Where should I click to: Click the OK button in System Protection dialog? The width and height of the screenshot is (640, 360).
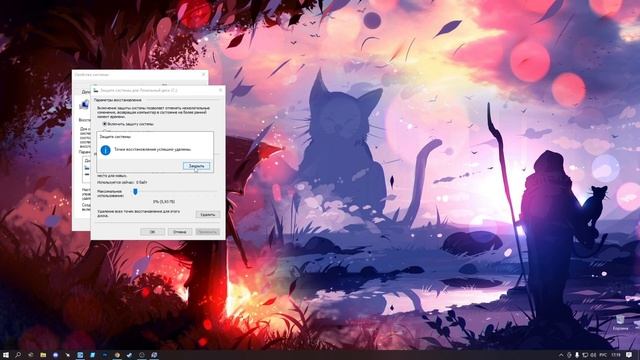pos(152,231)
